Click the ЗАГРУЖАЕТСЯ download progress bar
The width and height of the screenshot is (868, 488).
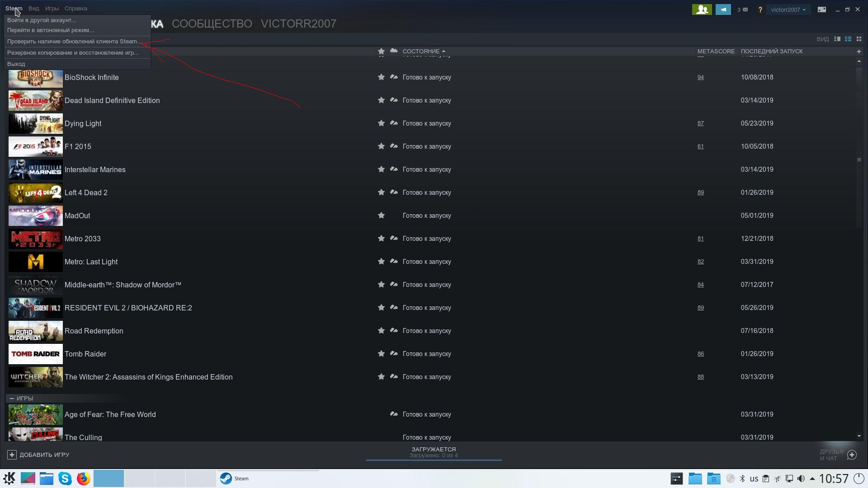coord(434,453)
